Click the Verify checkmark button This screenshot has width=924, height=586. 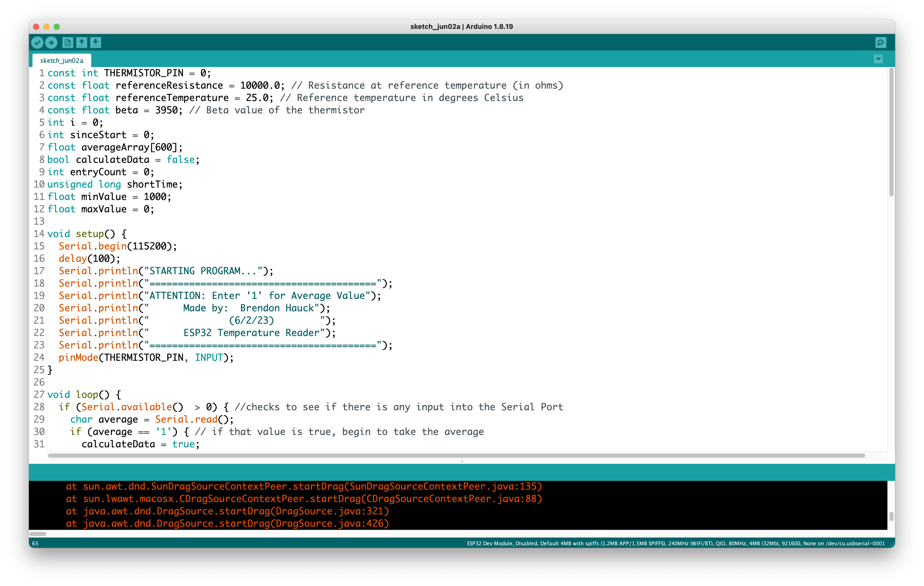point(37,42)
